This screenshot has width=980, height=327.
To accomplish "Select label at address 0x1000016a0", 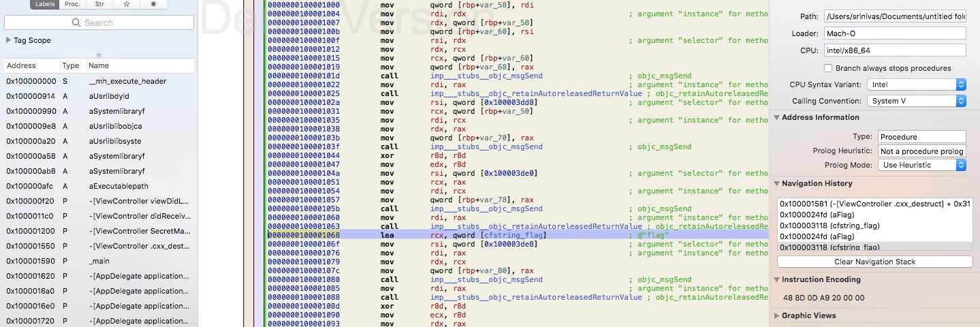I will (x=99, y=291).
